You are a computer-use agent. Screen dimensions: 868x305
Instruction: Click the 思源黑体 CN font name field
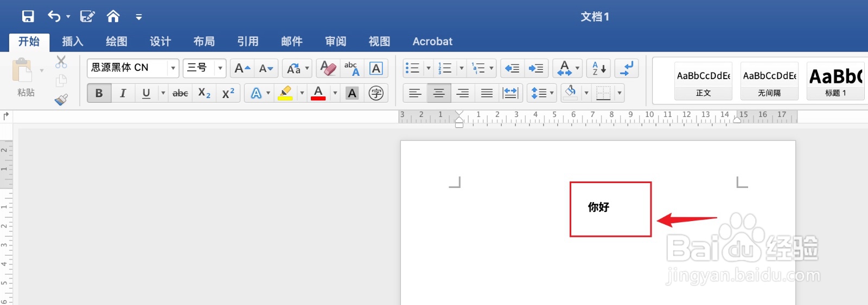(x=127, y=68)
